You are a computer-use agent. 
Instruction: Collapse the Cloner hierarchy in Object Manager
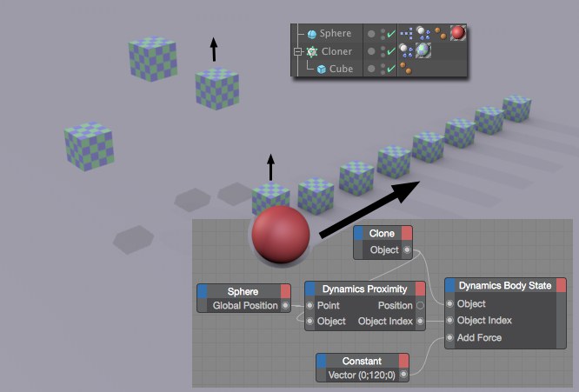tap(298, 51)
